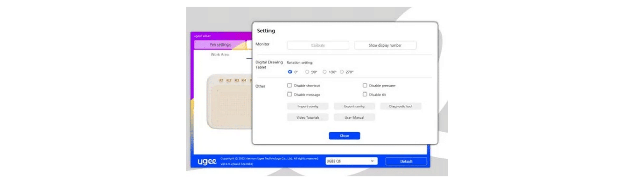Click the Import config button

tap(308, 106)
